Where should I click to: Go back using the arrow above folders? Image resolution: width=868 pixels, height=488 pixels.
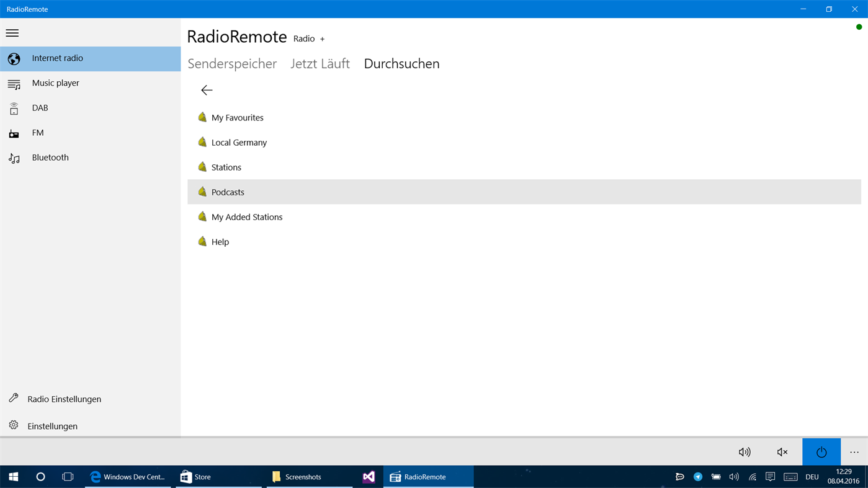point(207,89)
